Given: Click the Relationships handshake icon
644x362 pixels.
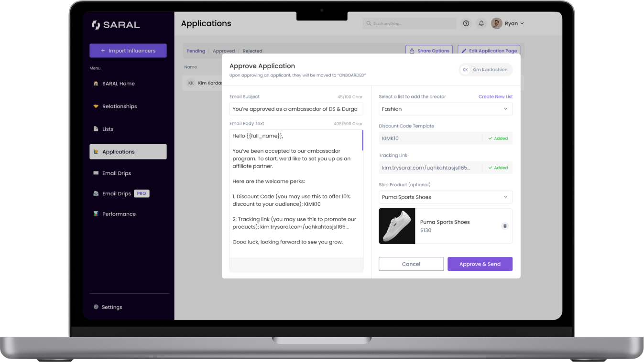Looking at the screenshot, I should pos(96,106).
